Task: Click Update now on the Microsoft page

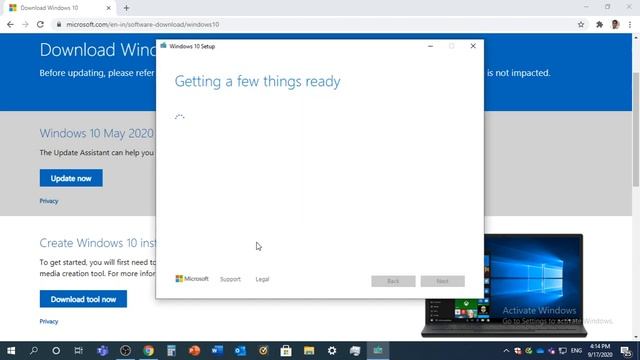Action: coord(71,178)
